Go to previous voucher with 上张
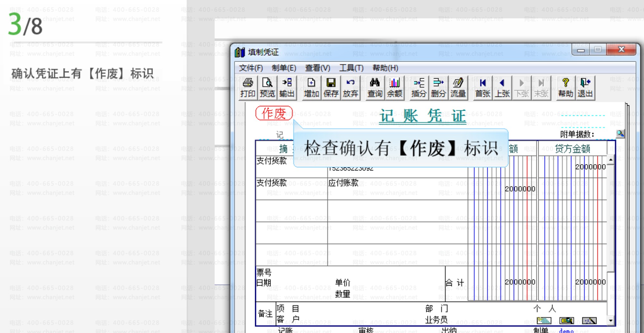This screenshot has width=644, height=333. (x=502, y=88)
